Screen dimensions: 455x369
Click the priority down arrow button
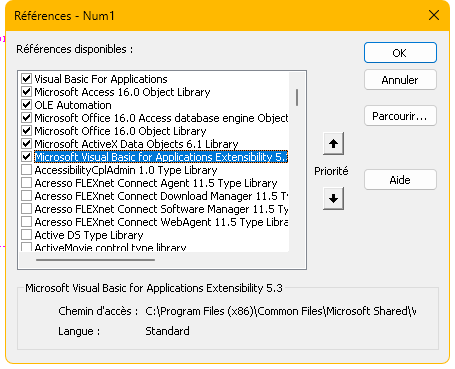coord(333,199)
